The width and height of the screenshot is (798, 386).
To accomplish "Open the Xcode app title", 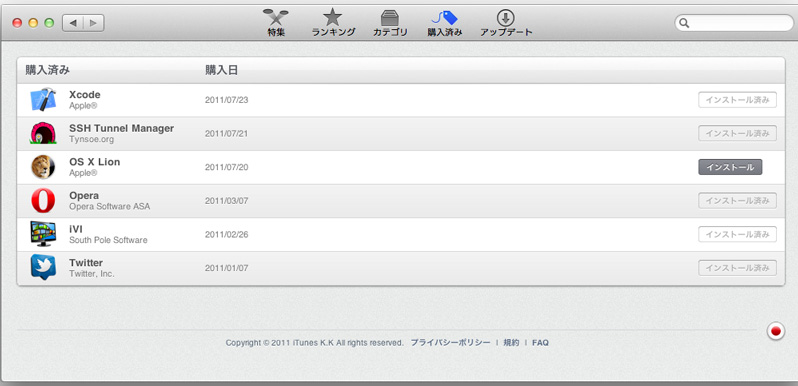I will [84, 95].
